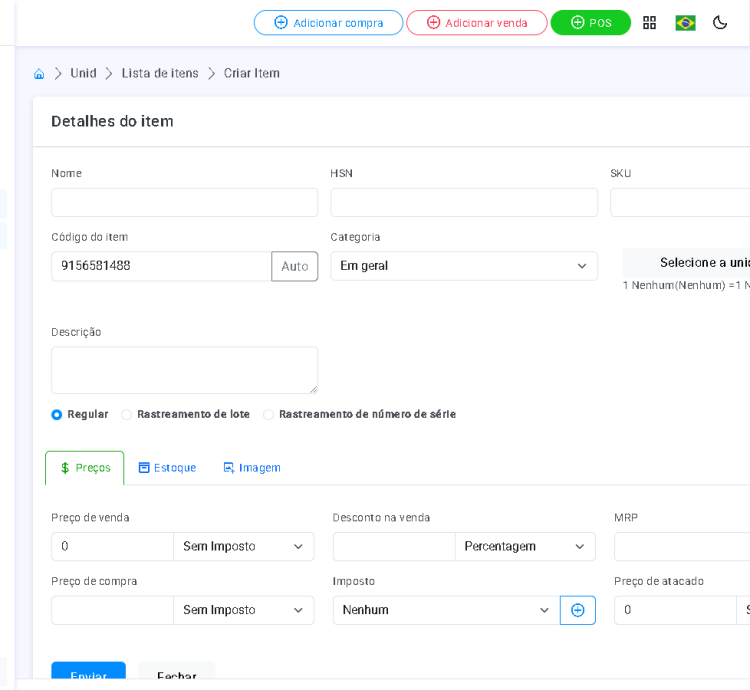750x690 pixels.
Task: Go to Lista de itens breadcrumb
Action: [160, 74]
